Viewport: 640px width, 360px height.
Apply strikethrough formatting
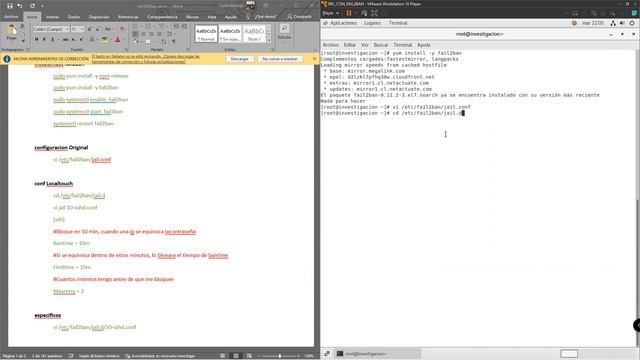coord(65,40)
